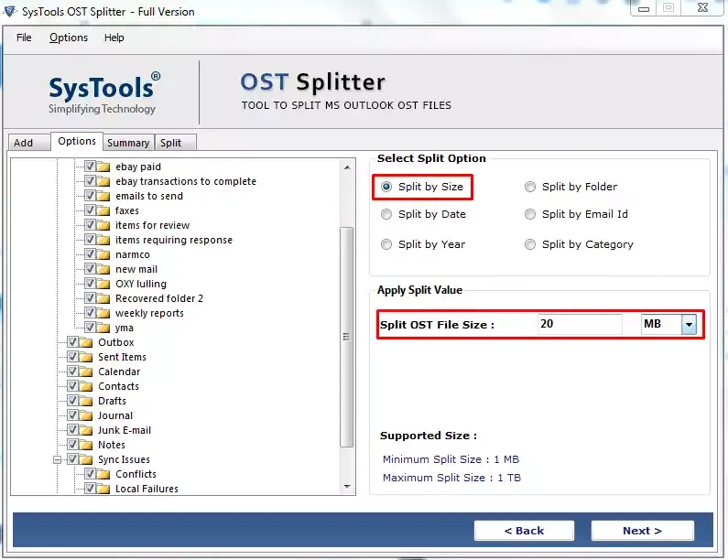This screenshot has height=560, width=728.
Task: Click the folder icon for narmco
Action: click(103, 254)
